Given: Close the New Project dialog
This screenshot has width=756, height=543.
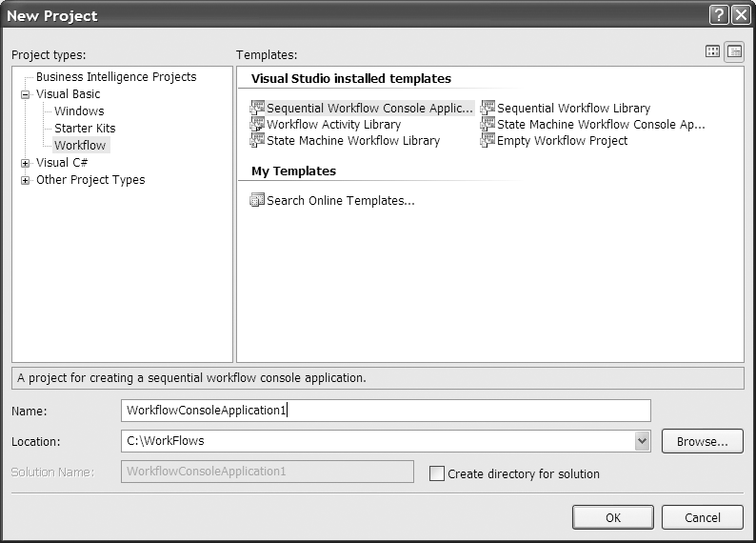Looking at the screenshot, I should click(741, 15).
